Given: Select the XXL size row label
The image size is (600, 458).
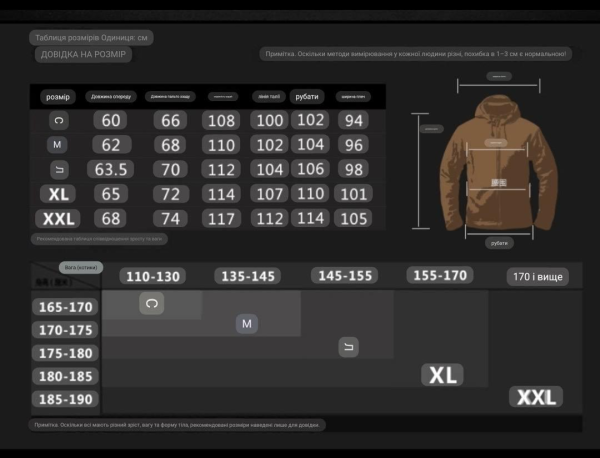Looking at the screenshot, I should (58, 218).
